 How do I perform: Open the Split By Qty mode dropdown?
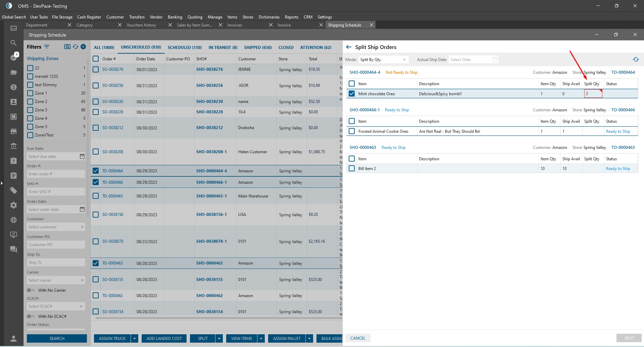[x=383, y=60]
